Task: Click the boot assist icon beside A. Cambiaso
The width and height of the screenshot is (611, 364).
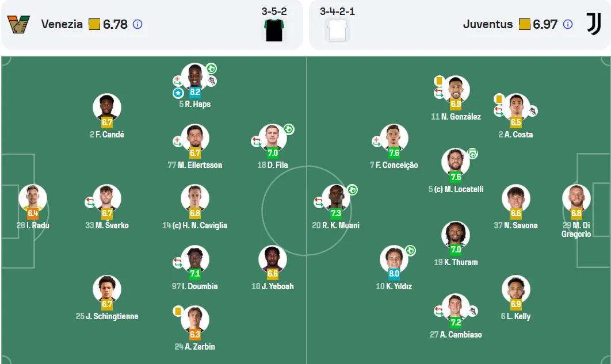Action: 473,311
